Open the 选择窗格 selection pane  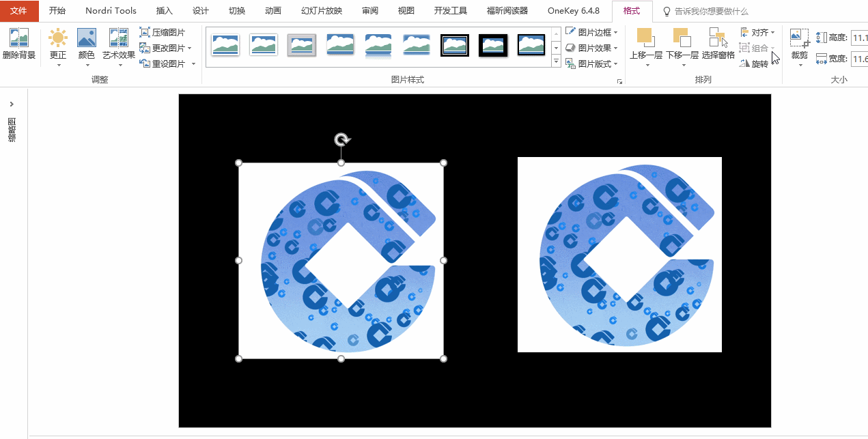[718, 44]
